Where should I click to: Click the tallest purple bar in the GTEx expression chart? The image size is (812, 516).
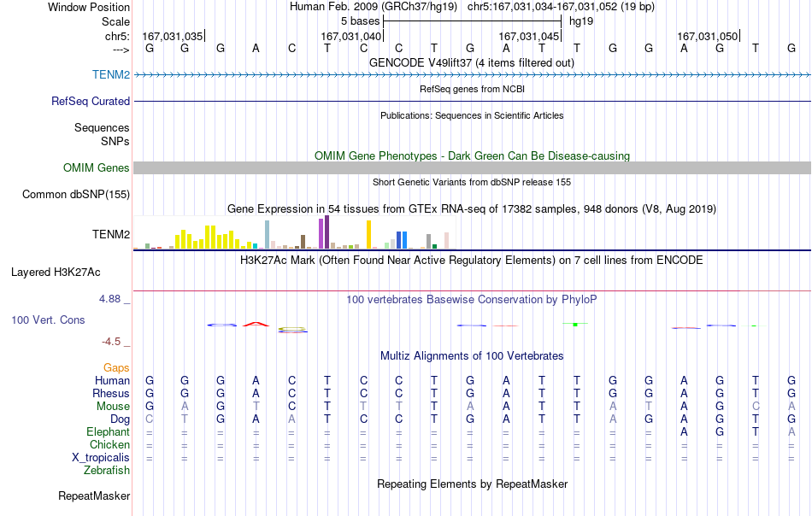[327, 232]
